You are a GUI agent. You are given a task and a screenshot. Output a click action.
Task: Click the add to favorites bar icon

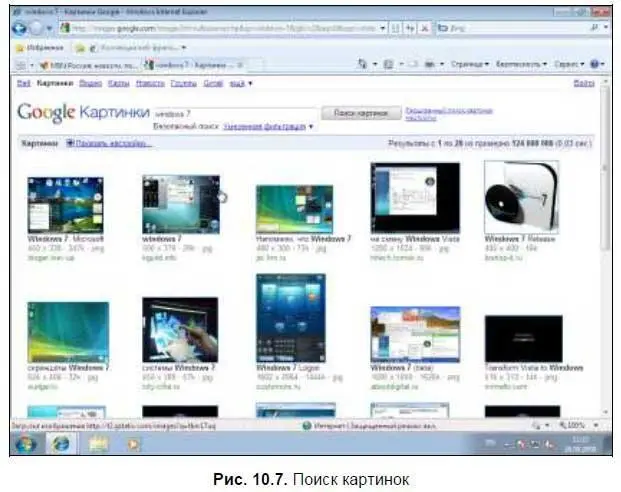click(80, 48)
